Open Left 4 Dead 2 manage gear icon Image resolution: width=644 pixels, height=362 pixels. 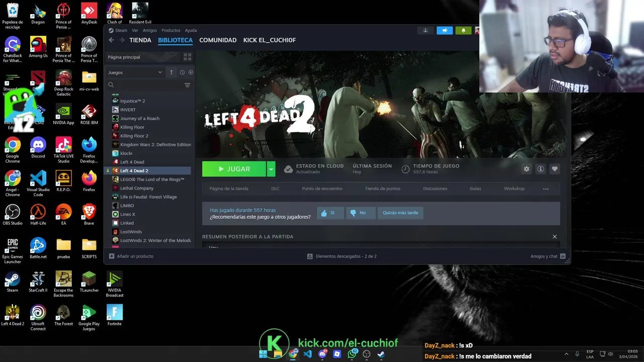coord(526,169)
